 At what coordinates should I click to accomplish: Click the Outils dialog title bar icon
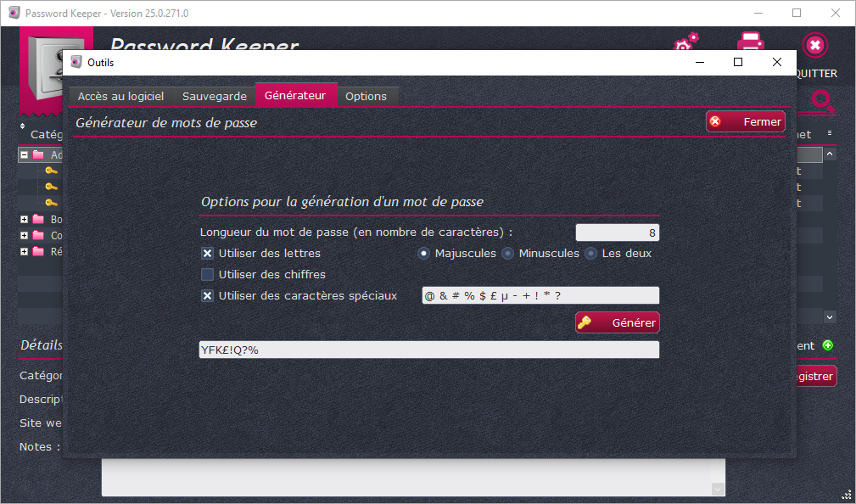[x=76, y=62]
